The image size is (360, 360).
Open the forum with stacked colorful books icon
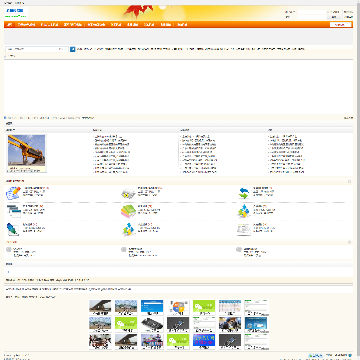point(128,211)
